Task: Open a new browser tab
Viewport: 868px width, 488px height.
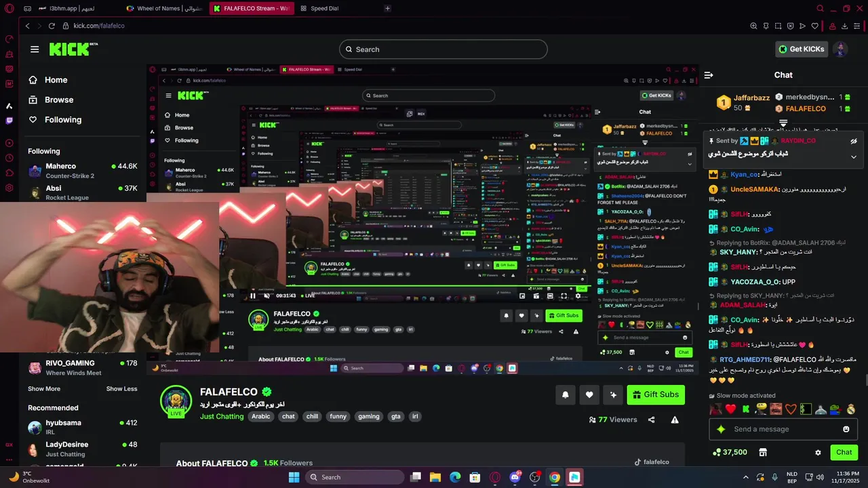Action: (387, 9)
